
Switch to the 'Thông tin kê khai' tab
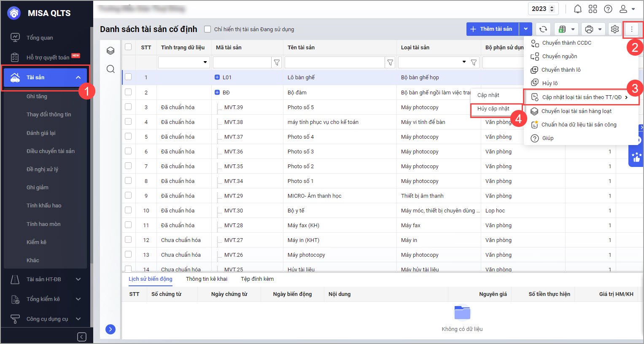pos(206,279)
